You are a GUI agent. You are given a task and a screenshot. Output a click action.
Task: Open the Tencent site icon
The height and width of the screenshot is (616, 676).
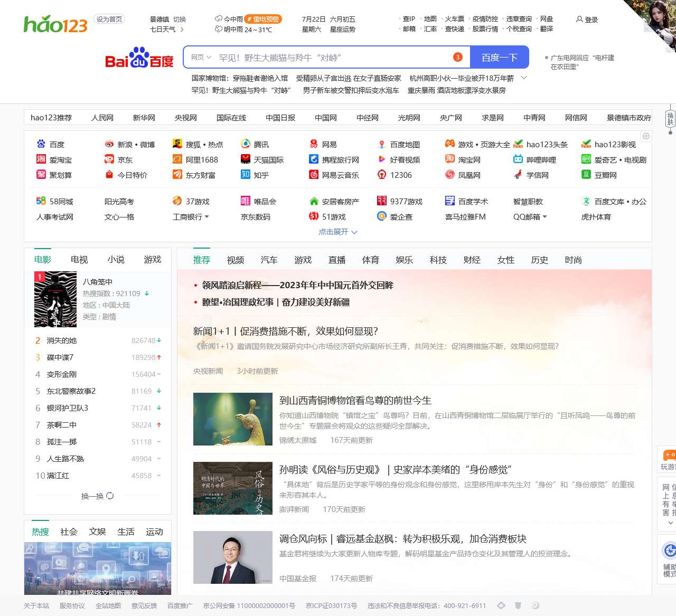coord(246,144)
